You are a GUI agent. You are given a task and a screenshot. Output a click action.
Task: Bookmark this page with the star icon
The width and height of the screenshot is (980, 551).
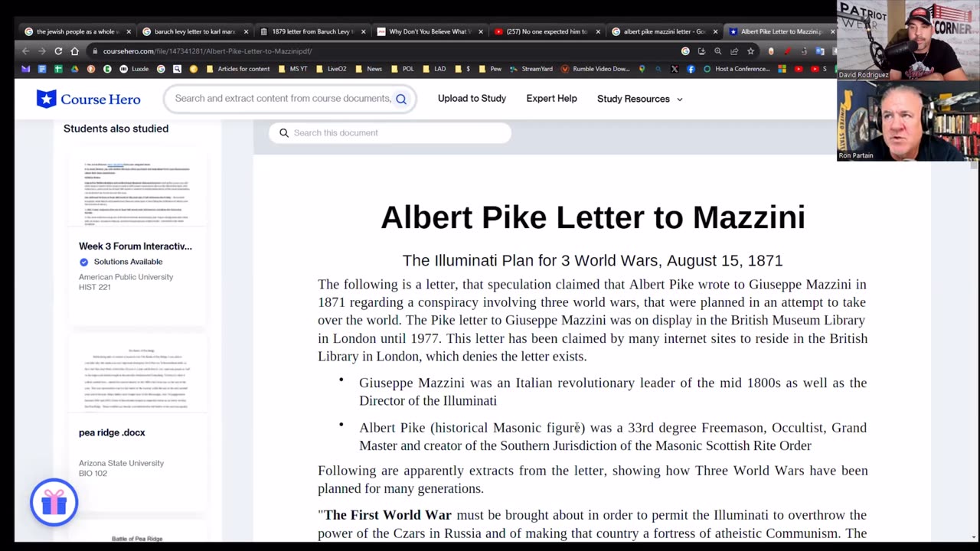750,51
